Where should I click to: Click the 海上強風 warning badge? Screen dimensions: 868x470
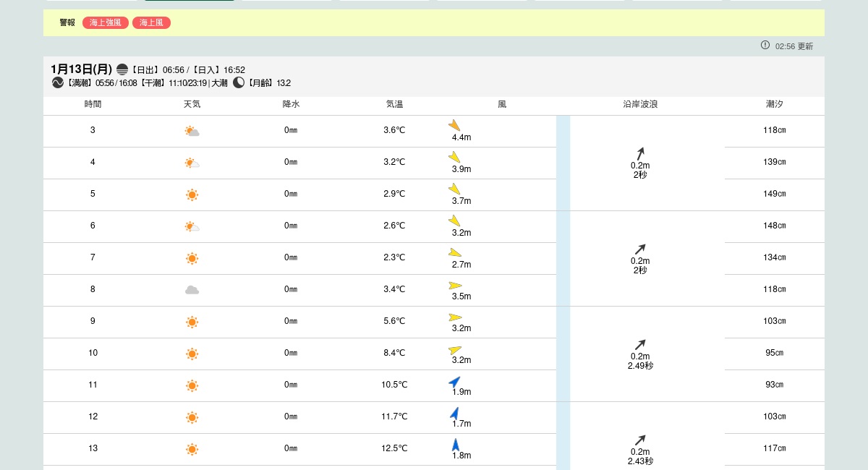[106, 23]
